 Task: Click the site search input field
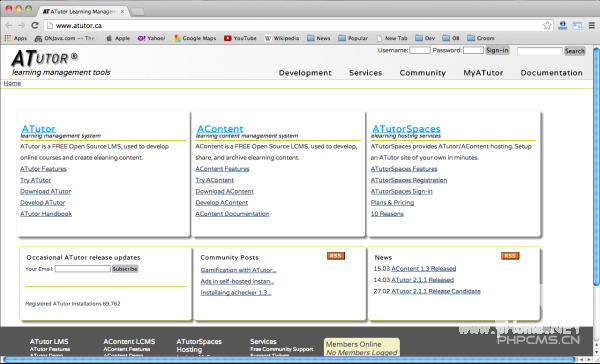tap(540, 51)
